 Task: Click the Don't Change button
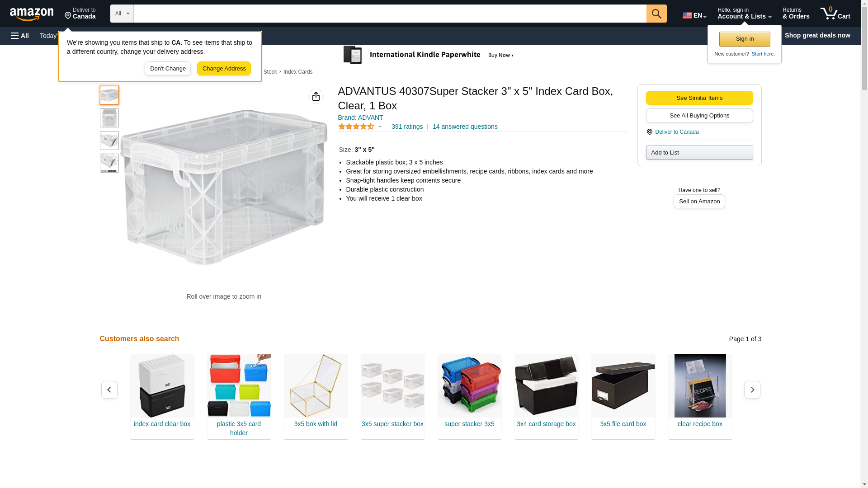click(168, 69)
